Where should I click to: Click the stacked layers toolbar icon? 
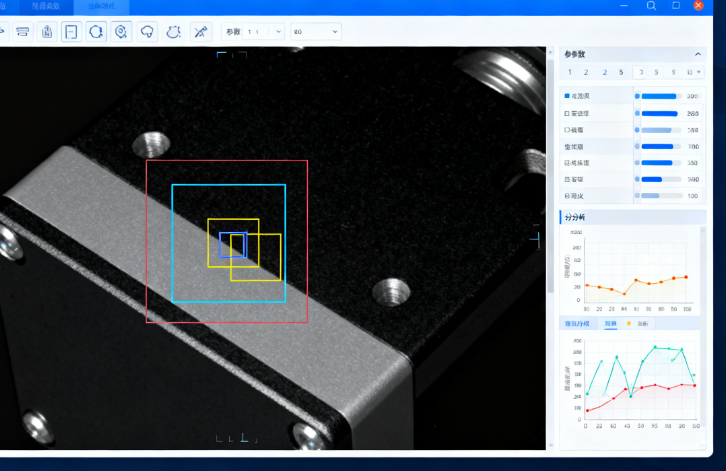coord(21,32)
